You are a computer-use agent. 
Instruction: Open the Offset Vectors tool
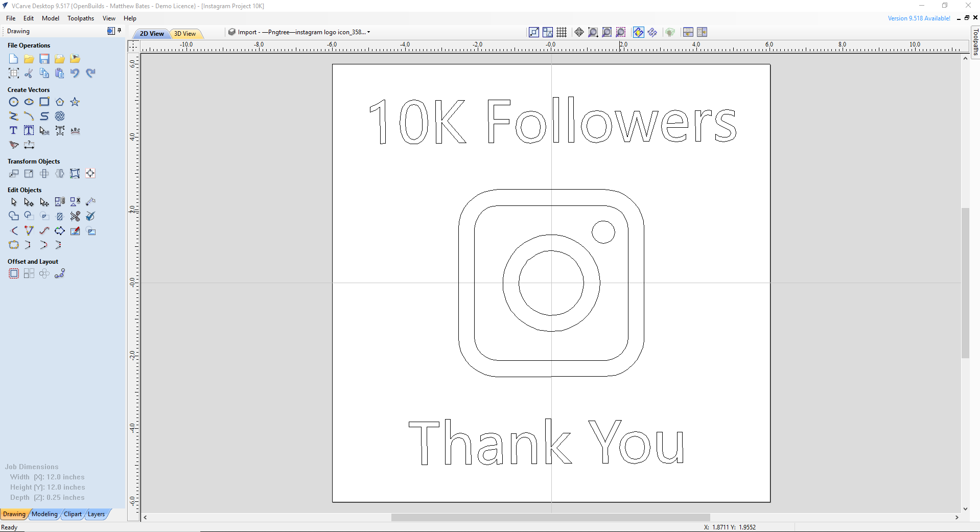14,273
